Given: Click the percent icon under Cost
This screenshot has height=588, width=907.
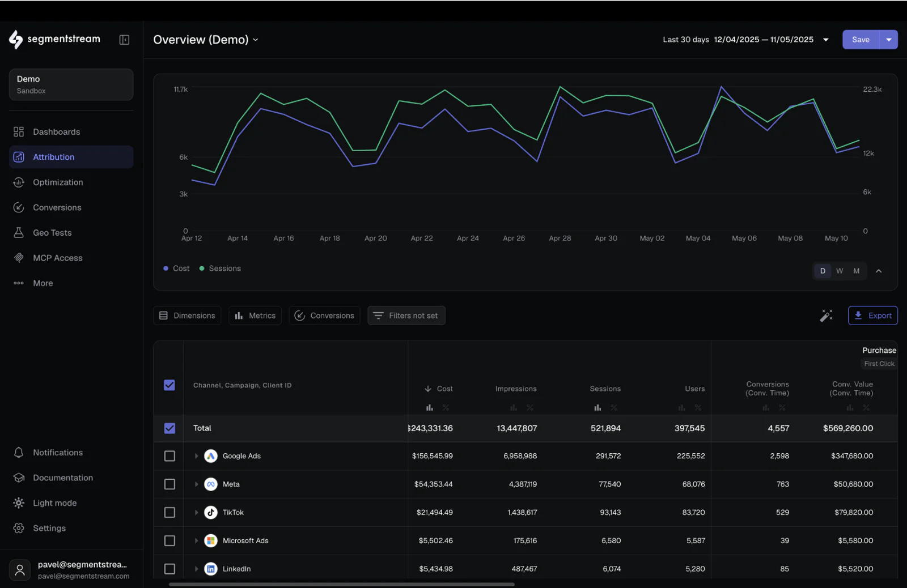Looking at the screenshot, I should [446, 408].
